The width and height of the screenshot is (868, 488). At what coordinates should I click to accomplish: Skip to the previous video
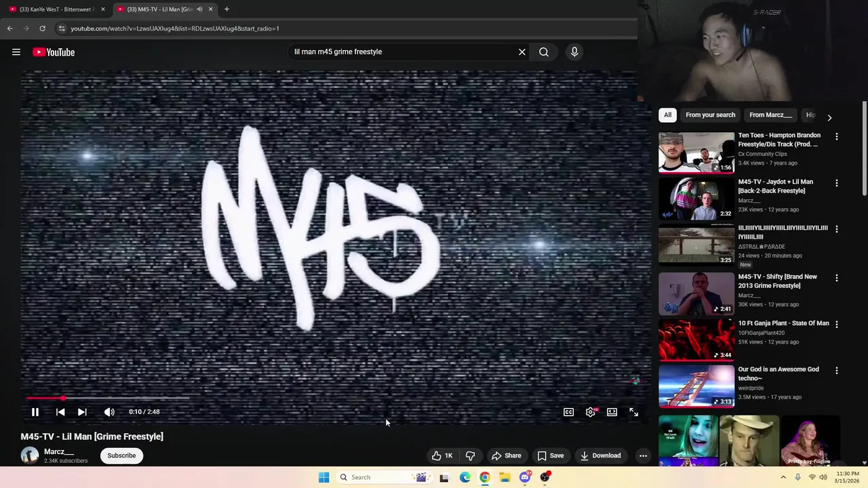[x=60, y=411]
